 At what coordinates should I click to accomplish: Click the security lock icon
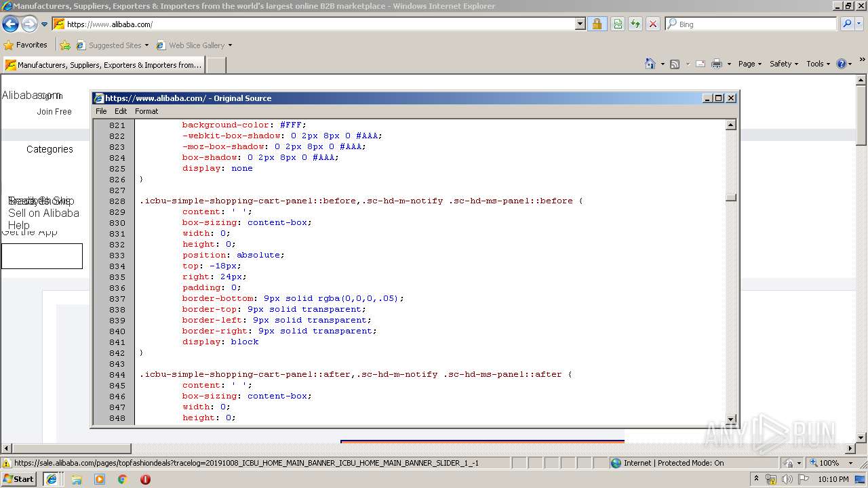coord(597,24)
